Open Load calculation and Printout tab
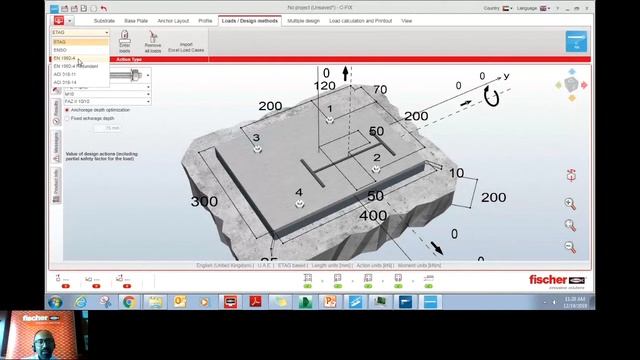 (x=360, y=21)
